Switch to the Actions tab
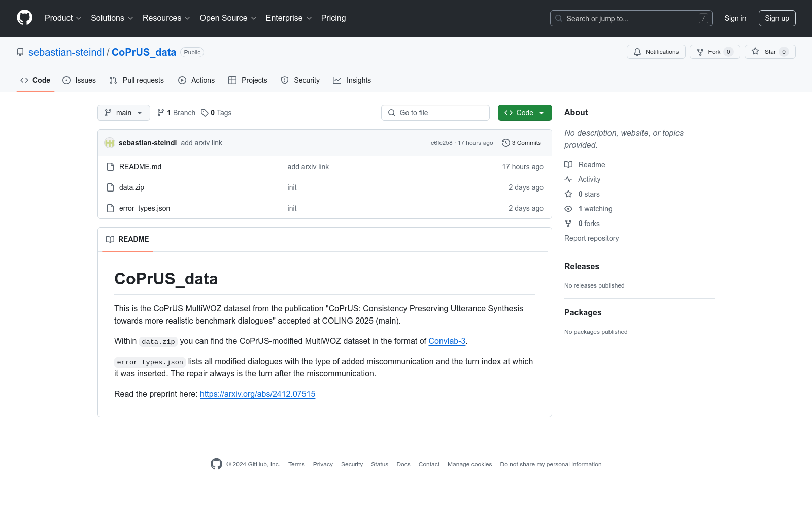The width and height of the screenshot is (812, 508). point(196,80)
